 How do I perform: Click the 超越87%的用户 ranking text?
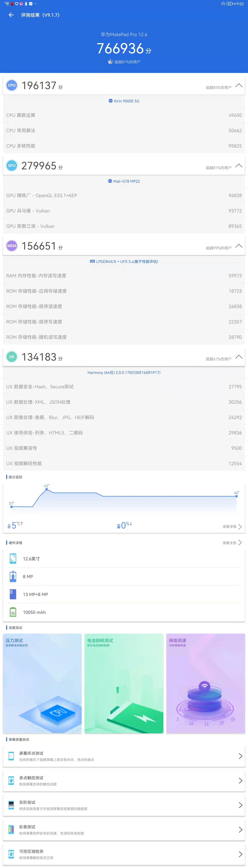click(x=127, y=62)
